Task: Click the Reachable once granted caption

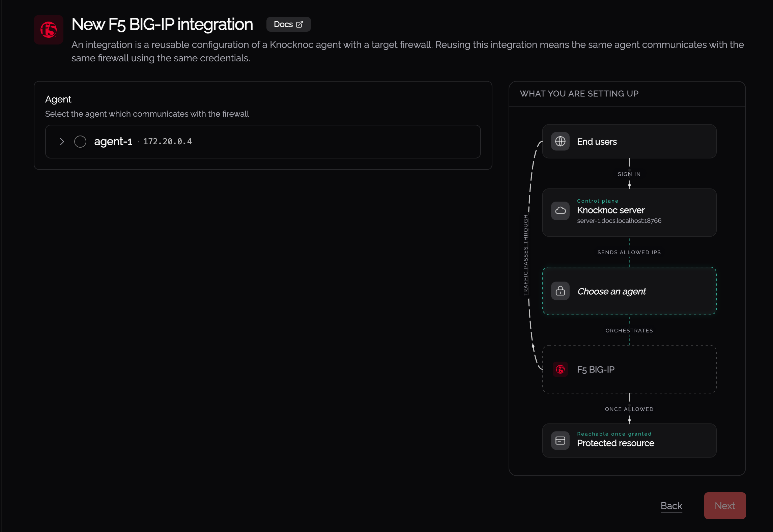Action: (x=614, y=434)
